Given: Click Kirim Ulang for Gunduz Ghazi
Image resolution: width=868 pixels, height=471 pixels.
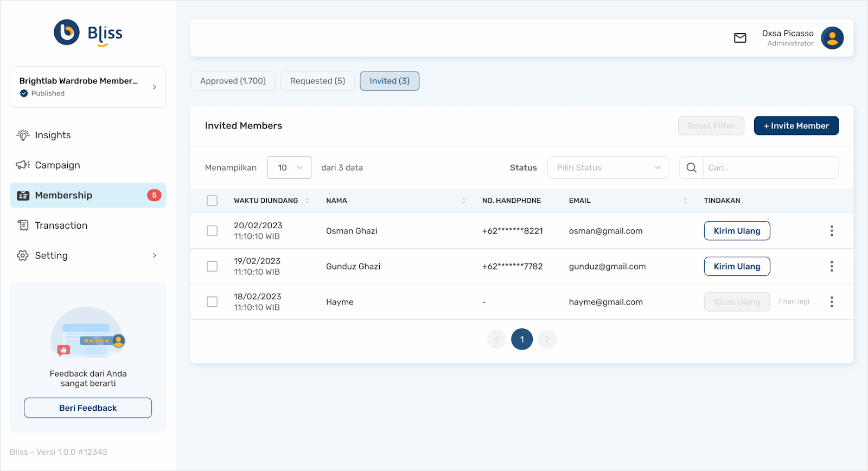Looking at the screenshot, I should coord(737,266).
